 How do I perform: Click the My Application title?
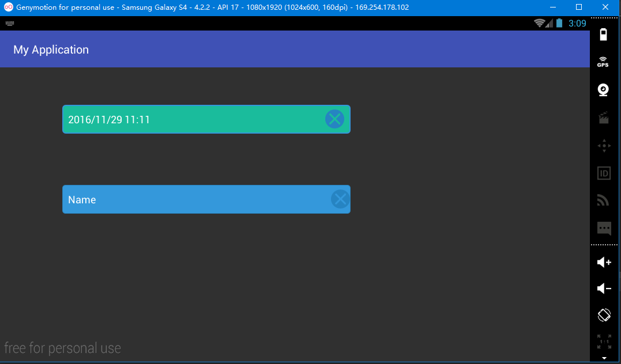coord(51,50)
